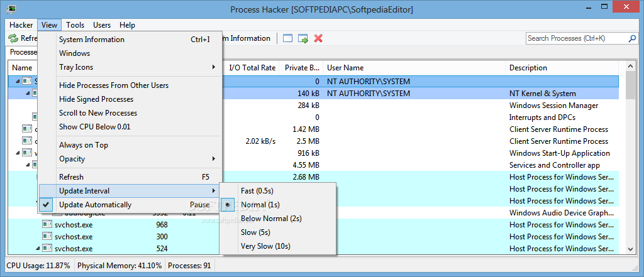Sort by the Name column header

click(23, 68)
